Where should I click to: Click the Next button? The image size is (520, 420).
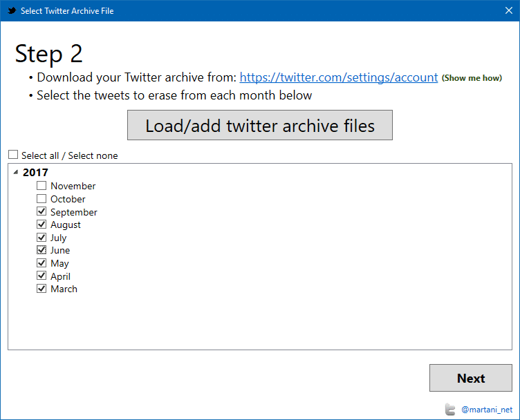pos(471,378)
